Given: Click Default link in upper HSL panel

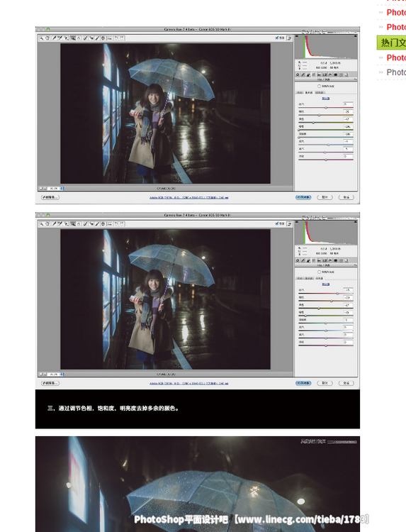Looking at the screenshot, I should point(326,99).
